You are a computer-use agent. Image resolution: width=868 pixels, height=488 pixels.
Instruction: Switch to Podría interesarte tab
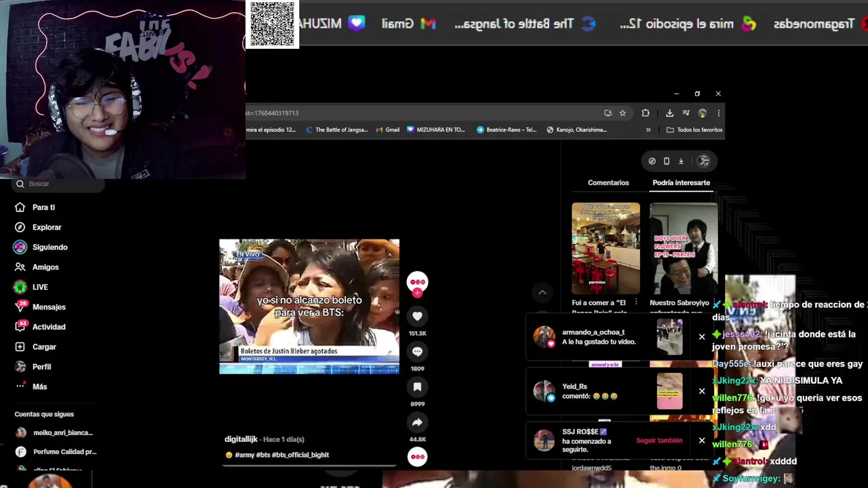click(681, 182)
